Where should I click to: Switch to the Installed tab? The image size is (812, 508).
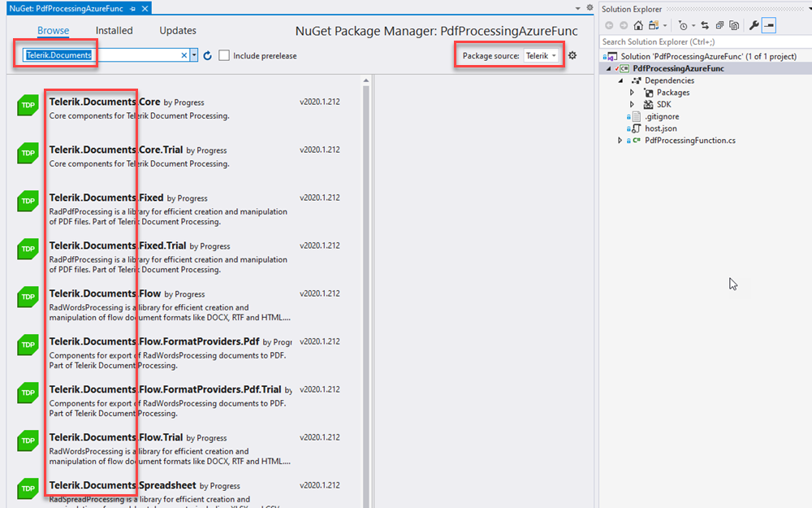114,31
